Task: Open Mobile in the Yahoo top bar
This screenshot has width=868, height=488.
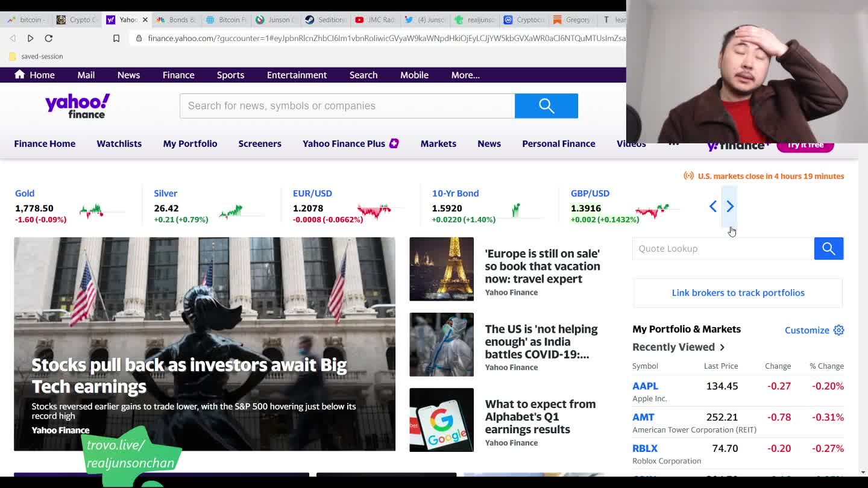Action: 414,75
